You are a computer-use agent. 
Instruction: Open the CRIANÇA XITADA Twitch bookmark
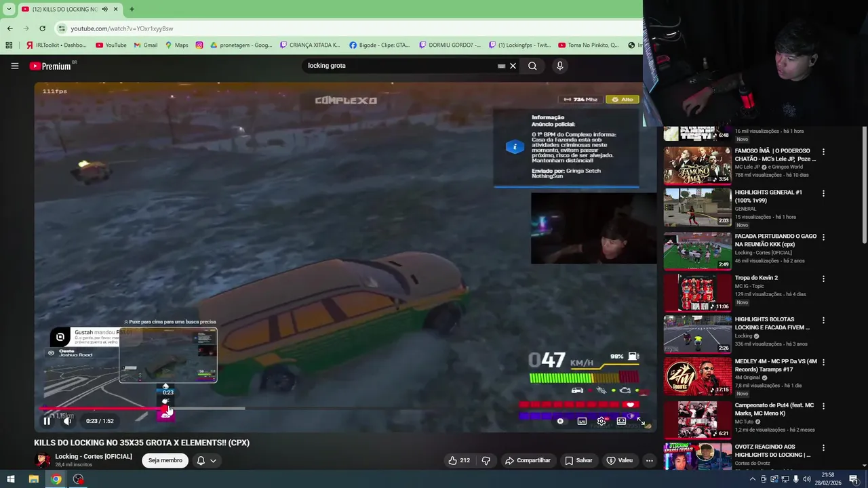[x=311, y=45]
